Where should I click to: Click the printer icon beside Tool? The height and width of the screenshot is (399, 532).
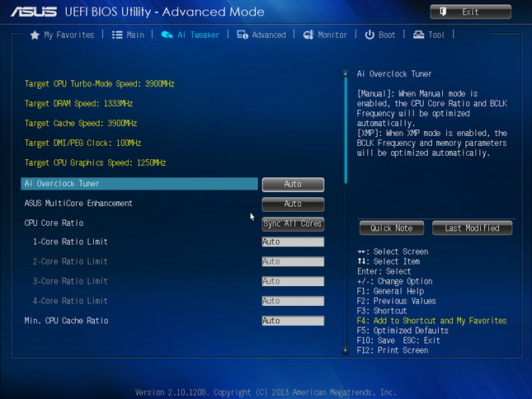click(x=418, y=35)
